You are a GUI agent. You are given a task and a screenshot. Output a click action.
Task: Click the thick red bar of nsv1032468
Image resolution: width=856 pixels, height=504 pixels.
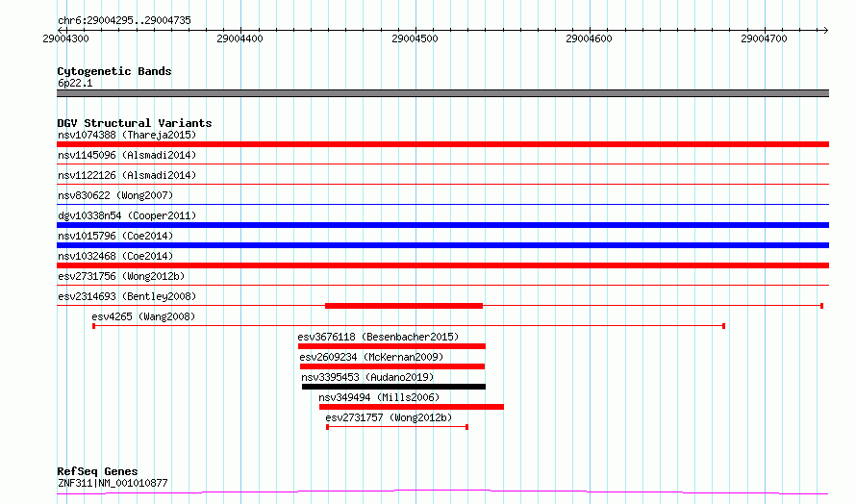(442, 265)
